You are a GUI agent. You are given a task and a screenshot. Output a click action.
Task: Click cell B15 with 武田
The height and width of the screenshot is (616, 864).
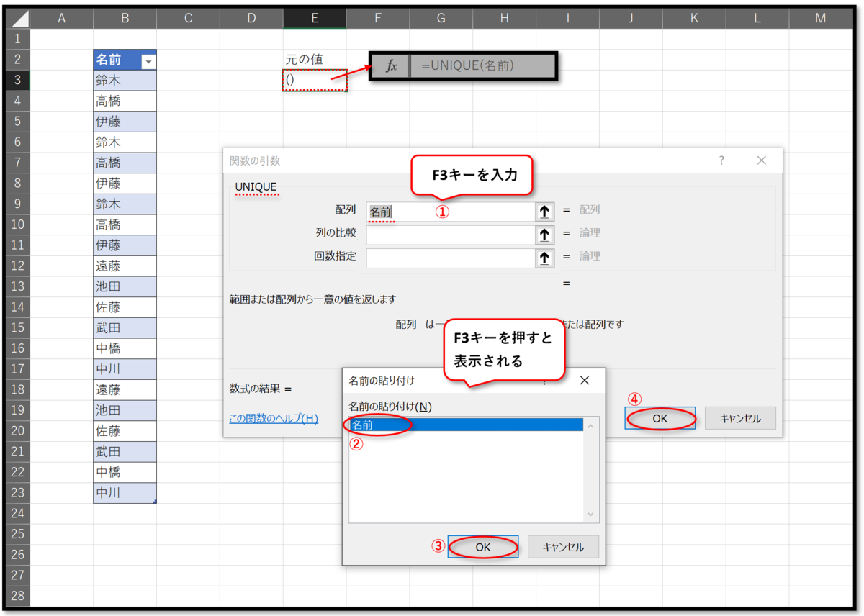point(125,327)
